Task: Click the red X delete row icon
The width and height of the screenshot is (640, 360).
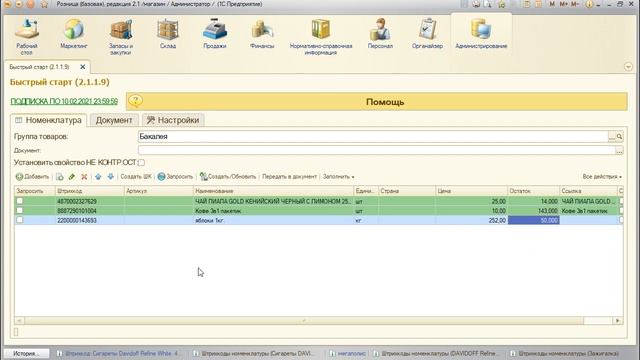Action: pos(84,177)
